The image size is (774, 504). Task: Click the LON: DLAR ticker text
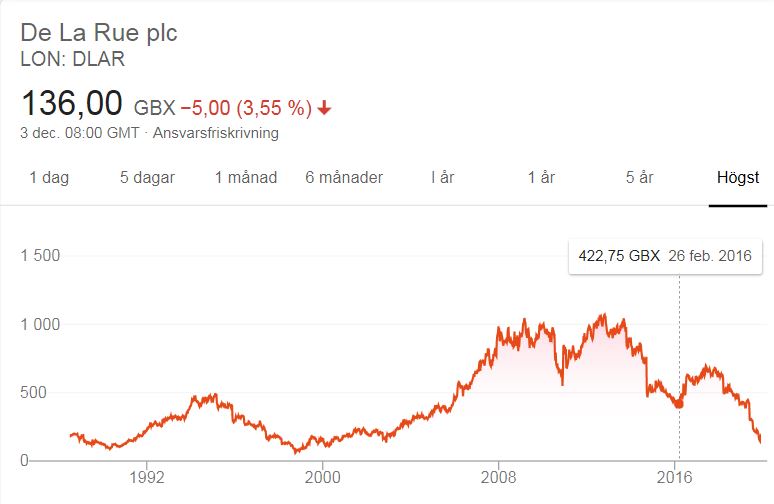[x=73, y=59]
